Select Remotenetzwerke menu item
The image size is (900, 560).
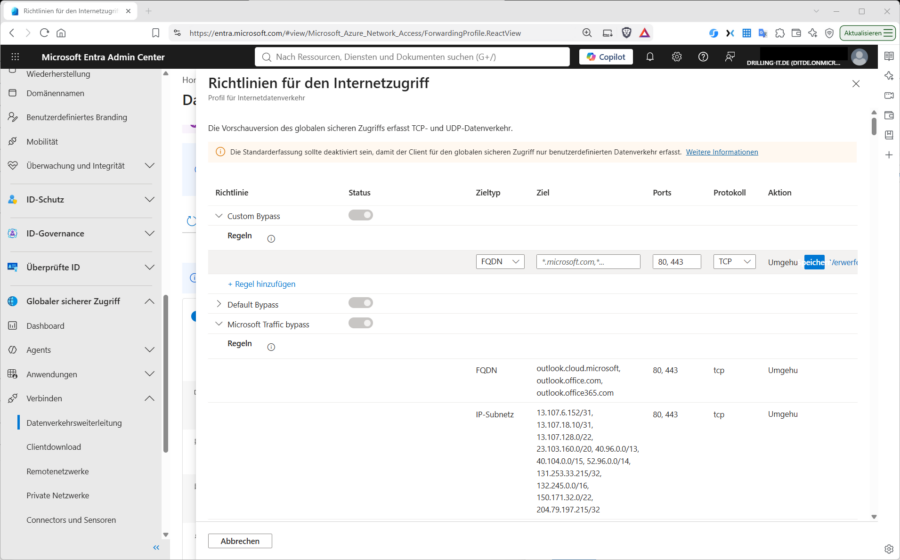tap(57, 471)
